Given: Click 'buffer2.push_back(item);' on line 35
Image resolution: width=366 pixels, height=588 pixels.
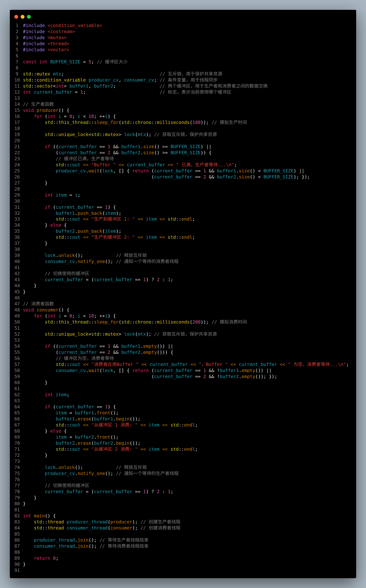Looking at the screenshot, I should [88, 231].
